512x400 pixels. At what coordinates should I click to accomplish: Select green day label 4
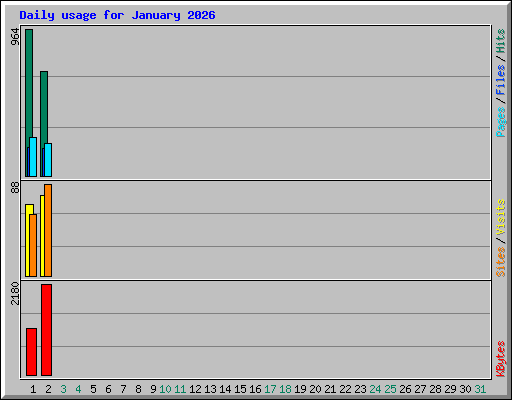[x=78, y=389]
